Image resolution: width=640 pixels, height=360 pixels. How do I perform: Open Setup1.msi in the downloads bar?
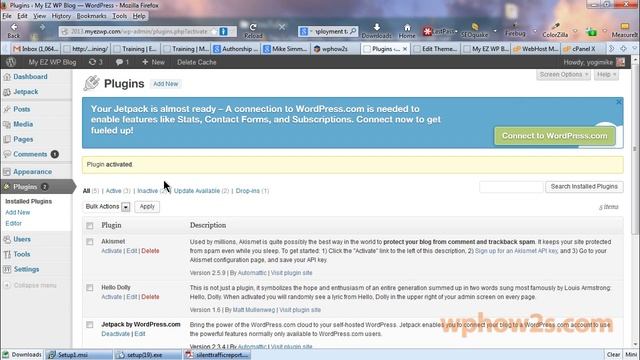pyautogui.click(x=78, y=355)
